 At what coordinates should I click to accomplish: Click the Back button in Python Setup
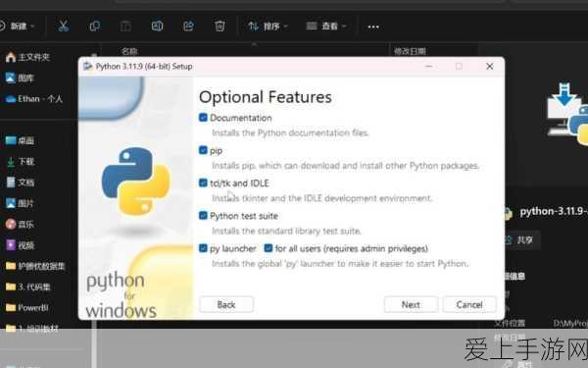coord(226,304)
